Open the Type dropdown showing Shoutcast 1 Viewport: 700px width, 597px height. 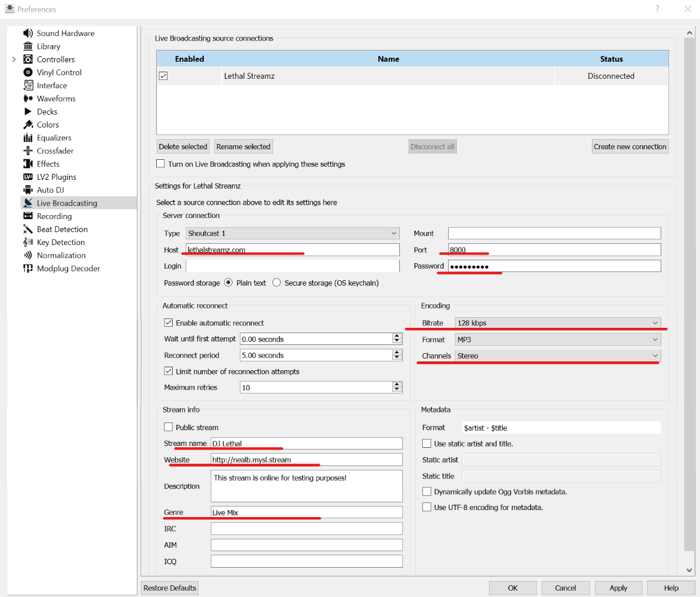292,233
